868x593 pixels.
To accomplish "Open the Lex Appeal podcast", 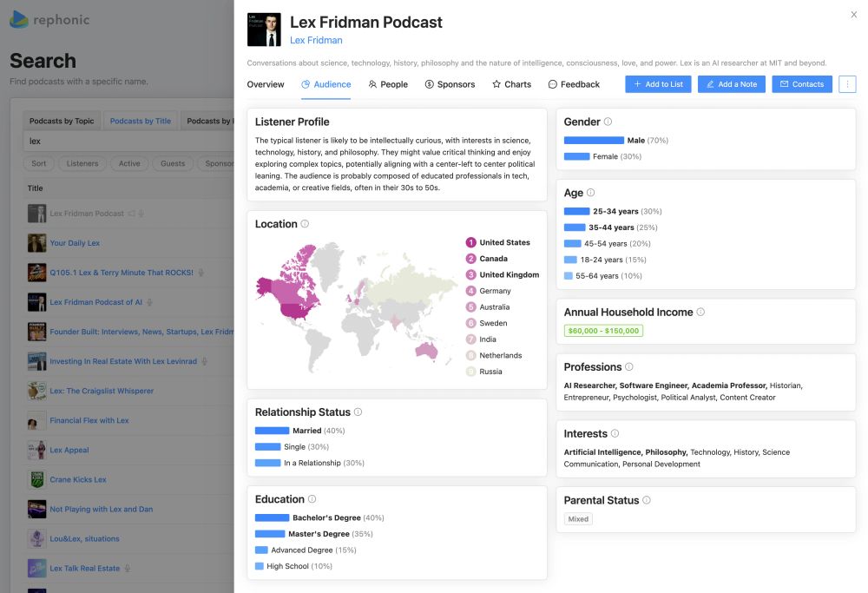I will pos(69,450).
